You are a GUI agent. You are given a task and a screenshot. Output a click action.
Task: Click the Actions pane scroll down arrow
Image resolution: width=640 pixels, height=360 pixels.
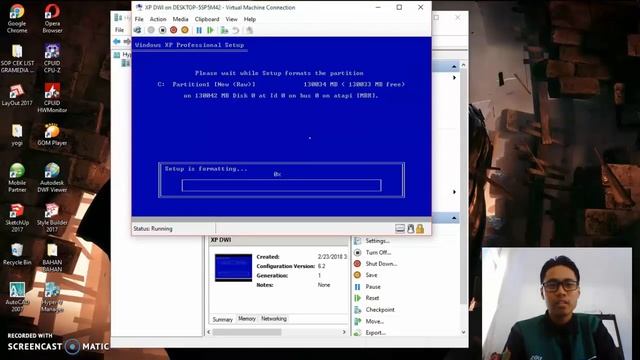click(463, 333)
